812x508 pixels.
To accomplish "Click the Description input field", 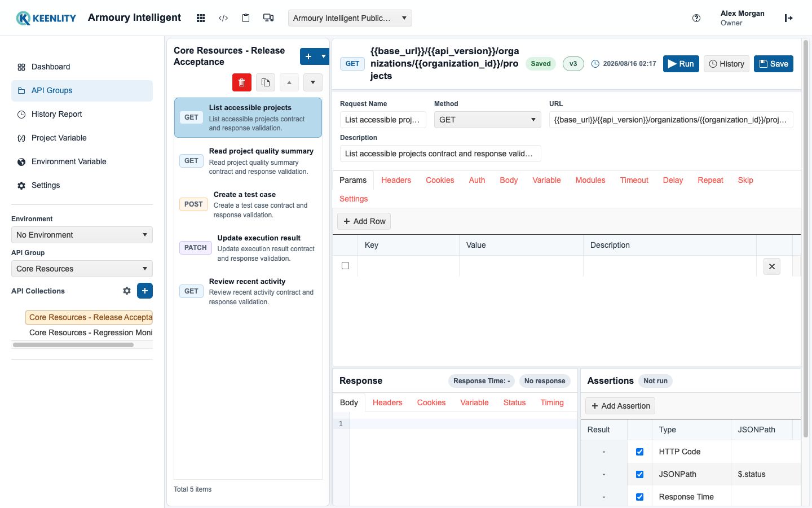I will coord(440,154).
